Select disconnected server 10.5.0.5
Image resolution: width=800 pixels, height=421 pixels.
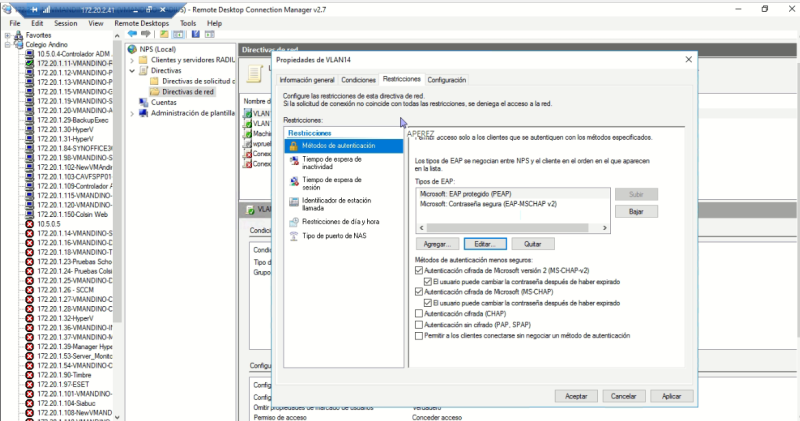(48, 224)
